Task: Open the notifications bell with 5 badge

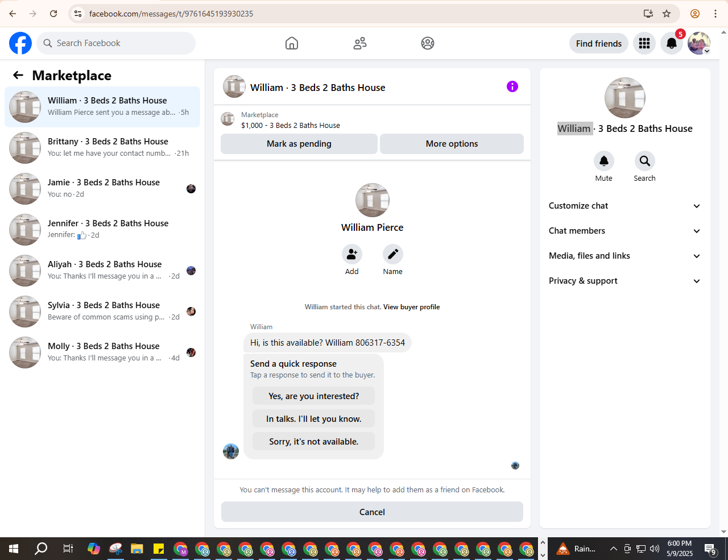Action: [672, 43]
